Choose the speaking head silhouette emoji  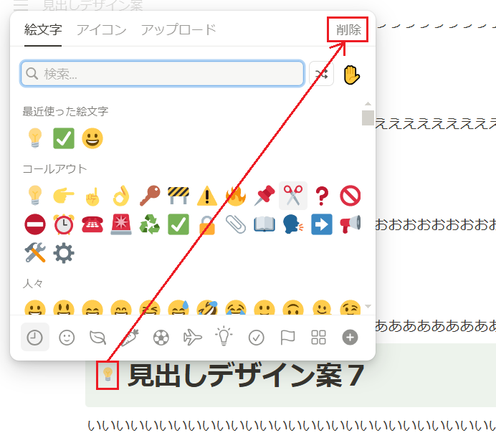[x=293, y=224]
